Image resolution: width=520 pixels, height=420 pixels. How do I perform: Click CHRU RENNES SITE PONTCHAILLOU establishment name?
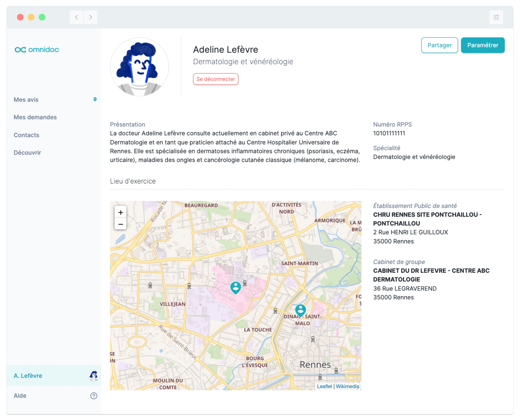[x=427, y=219]
